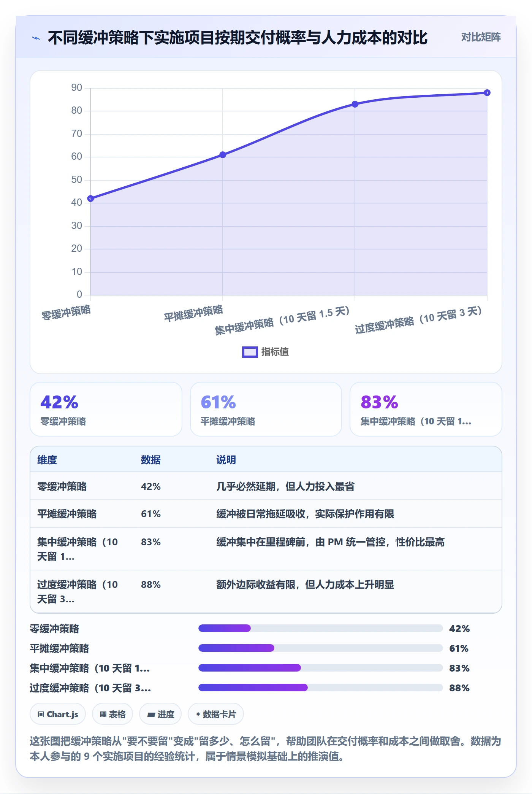Click the description 几乎必然延期，但人力投入最省

coord(285,486)
